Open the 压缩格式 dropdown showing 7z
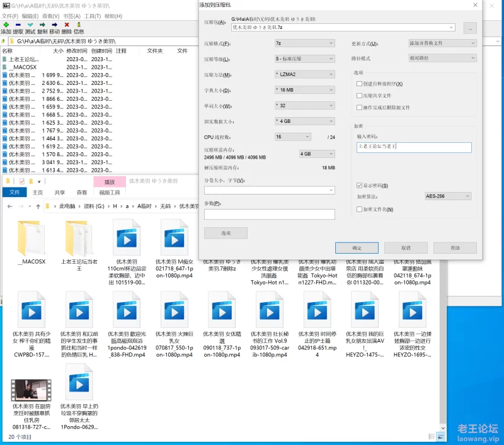Screen dimensions: 504x445 (304, 43)
